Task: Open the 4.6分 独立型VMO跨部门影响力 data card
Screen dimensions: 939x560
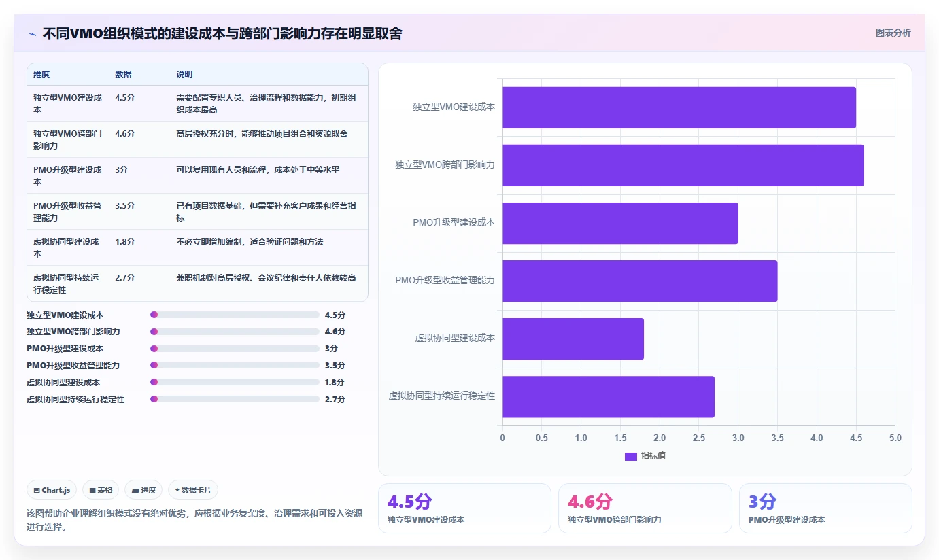Action: 645,508
